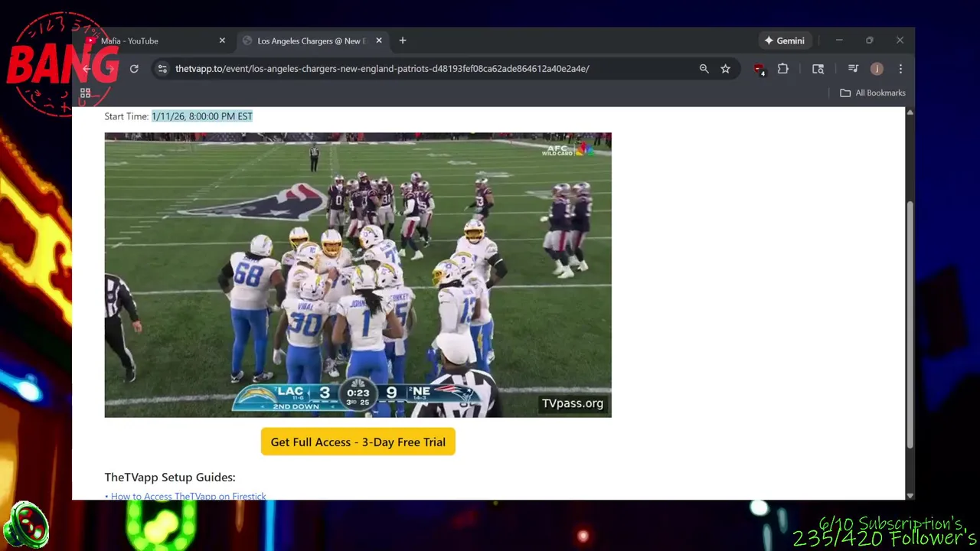
Task: Open the tab search side panel icon
Action: 818,69
